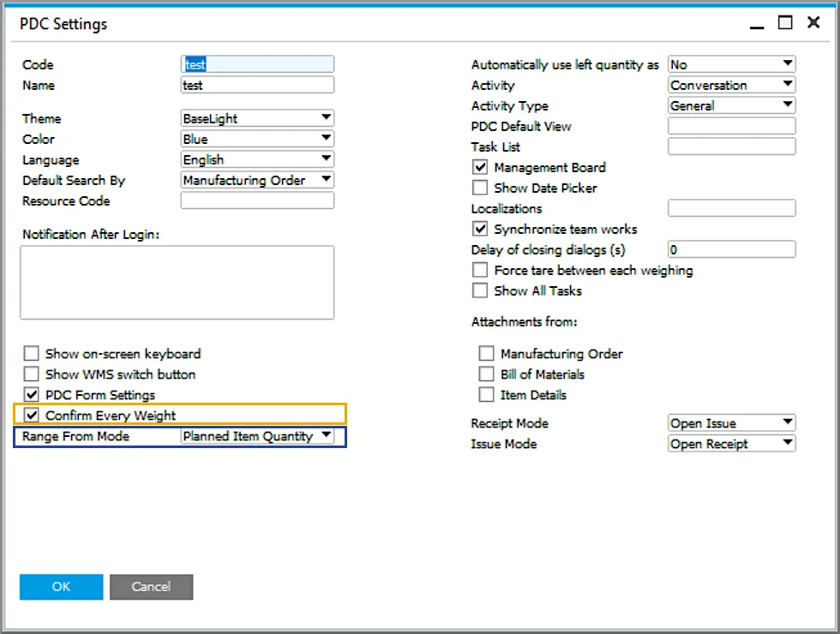This screenshot has width=840, height=634.
Task: Open the Theme dropdown
Action: click(x=257, y=118)
